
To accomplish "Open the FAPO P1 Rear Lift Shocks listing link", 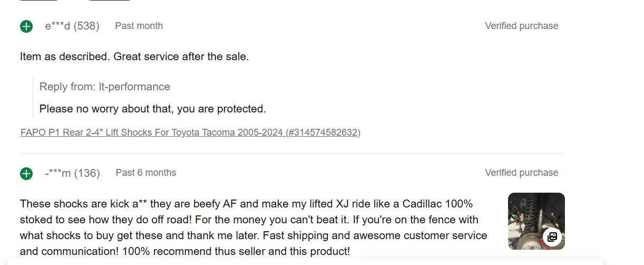I will 190,132.
